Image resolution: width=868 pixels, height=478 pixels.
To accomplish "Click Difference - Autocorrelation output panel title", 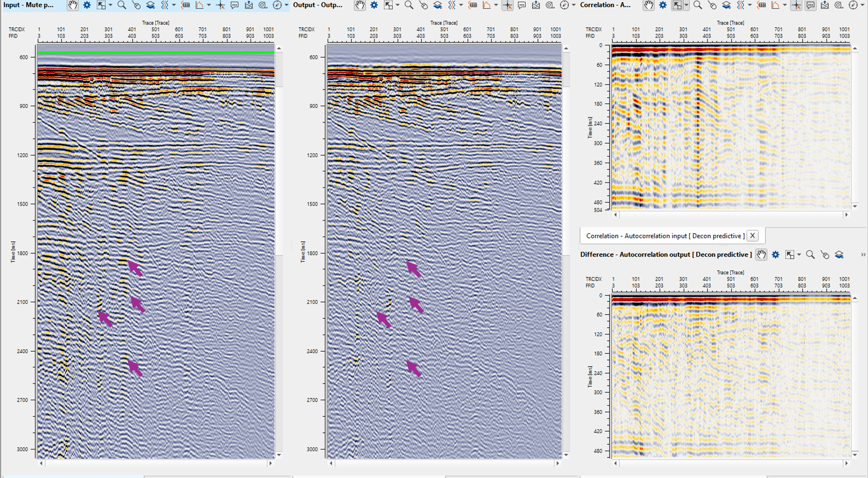I will (666, 255).
